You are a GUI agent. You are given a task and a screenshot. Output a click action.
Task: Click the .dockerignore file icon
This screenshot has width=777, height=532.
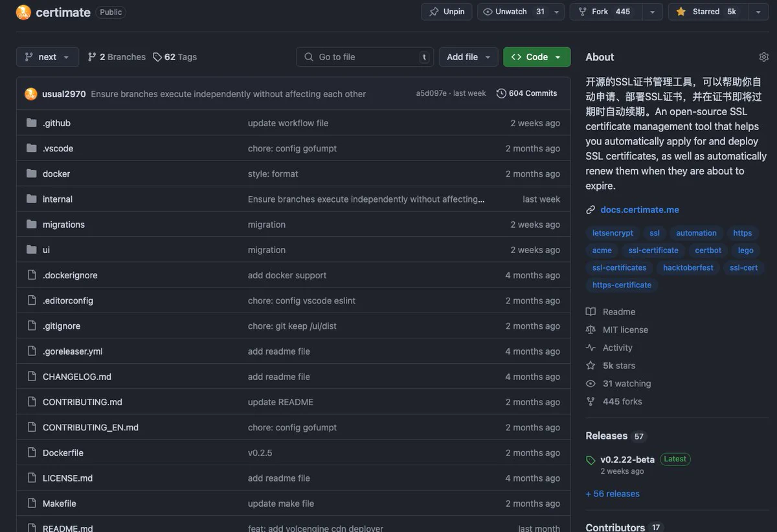coord(32,275)
